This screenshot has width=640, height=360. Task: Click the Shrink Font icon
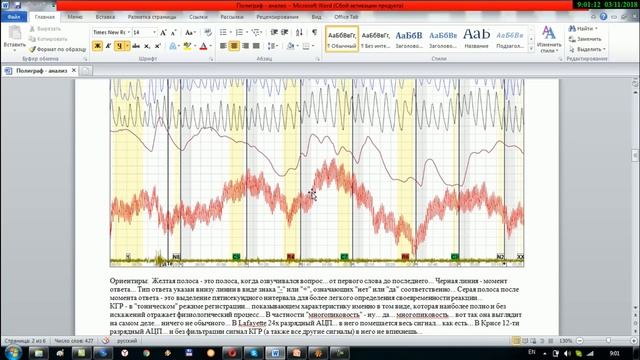point(173,32)
